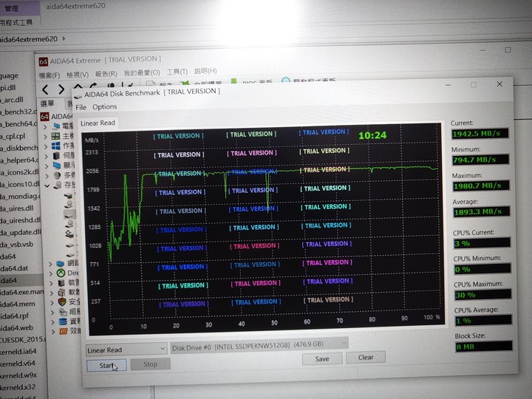
Task: Click the 10:24 timer on the graph
Action: click(372, 135)
